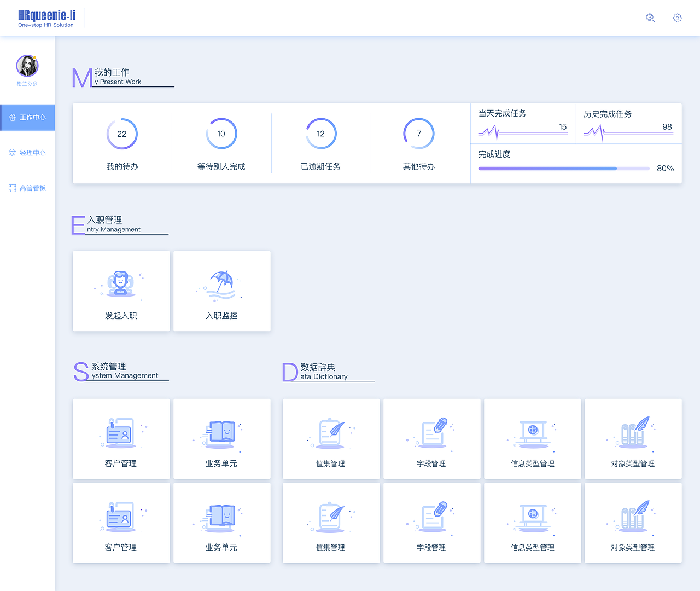Screen dimensions: 700x591
Task: Click the 等待别人完成 label
Action: [221, 166]
